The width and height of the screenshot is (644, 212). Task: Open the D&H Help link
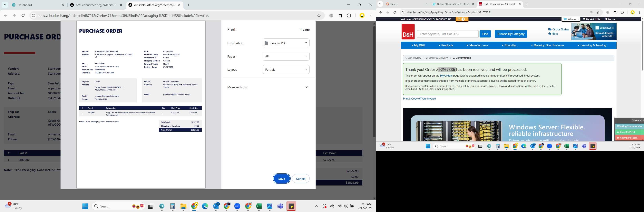coord(553,34)
